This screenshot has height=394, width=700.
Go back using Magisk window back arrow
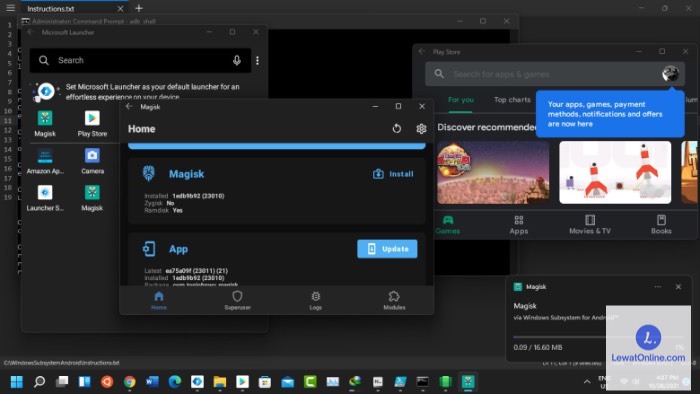point(129,107)
